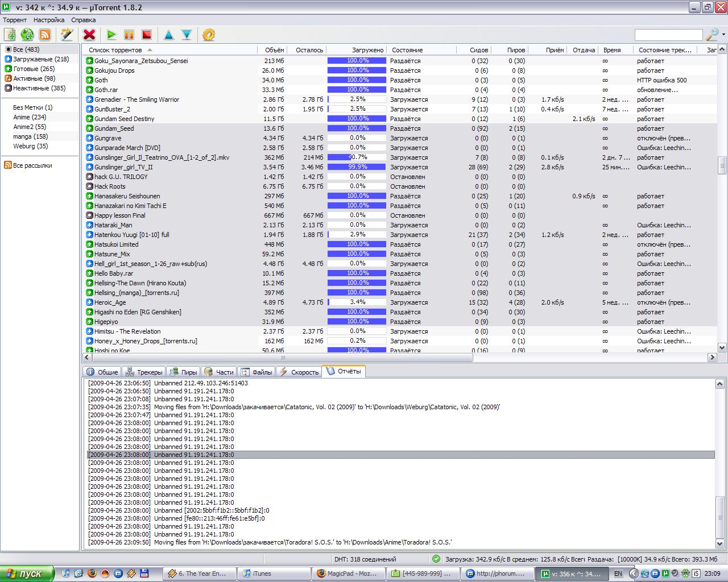The height and width of the screenshot is (582, 728).
Task: Sort by Объём column header
Action: point(272,50)
